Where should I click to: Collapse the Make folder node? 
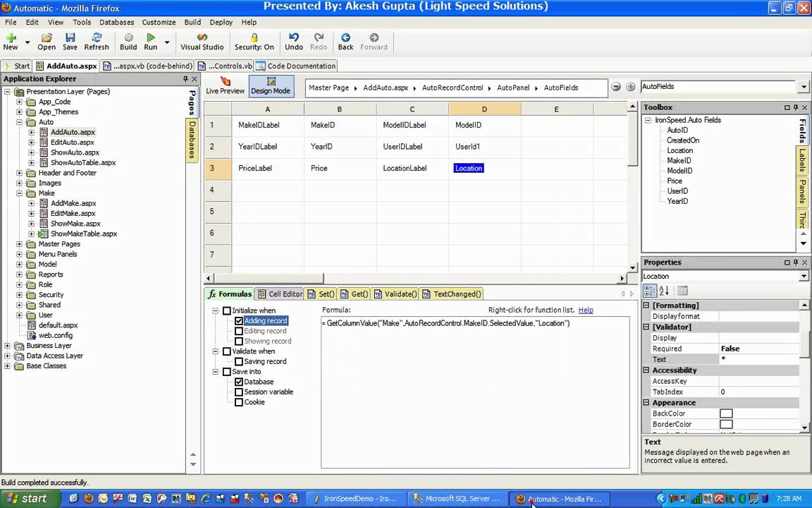click(x=19, y=193)
